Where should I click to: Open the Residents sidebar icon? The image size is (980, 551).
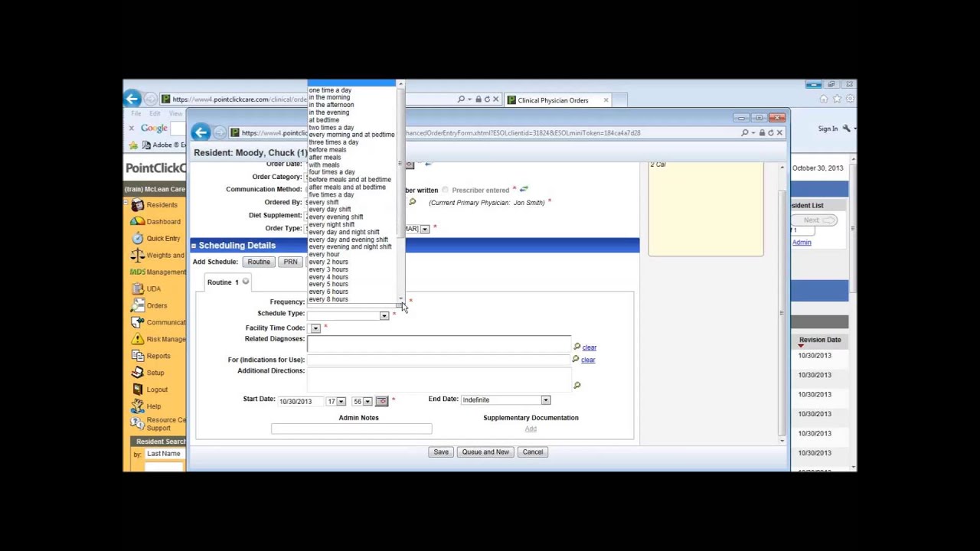[x=137, y=205]
